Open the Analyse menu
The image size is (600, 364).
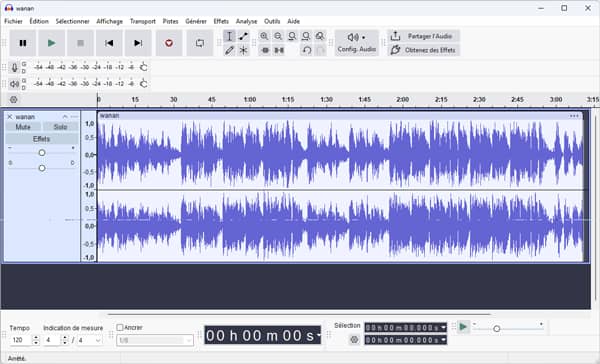click(246, 21)
